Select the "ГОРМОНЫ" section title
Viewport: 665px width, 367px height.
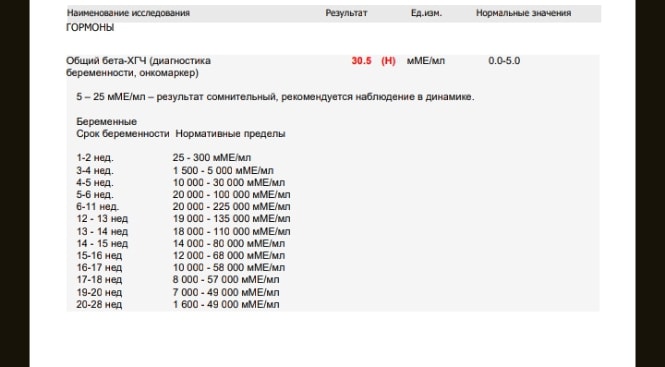[90, 28]
